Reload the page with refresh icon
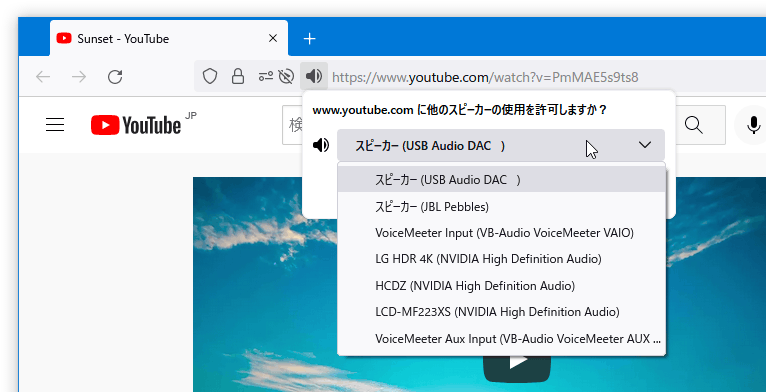766x392 pixels. point(115,77)
